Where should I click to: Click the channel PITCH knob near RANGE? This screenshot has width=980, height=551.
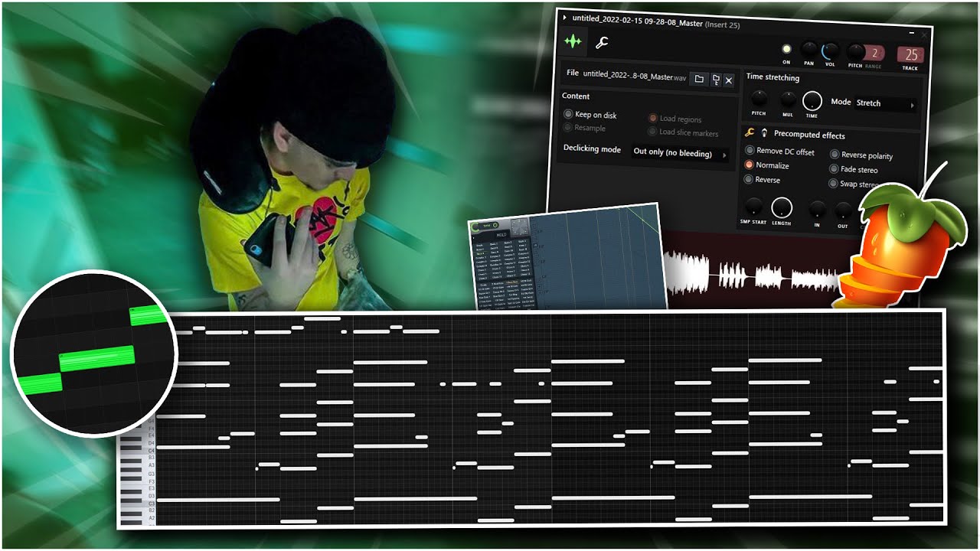pos(855,53)
